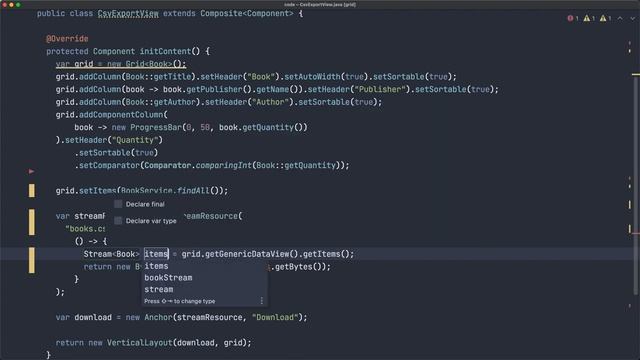
Task: Click yellow change marker beside Stream<Book> items line
Action: click(31, 260)
